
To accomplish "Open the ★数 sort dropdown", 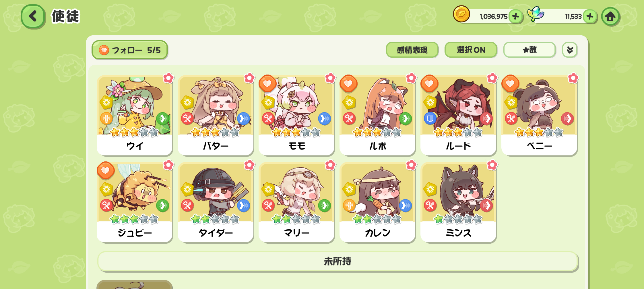I will 529,50.
